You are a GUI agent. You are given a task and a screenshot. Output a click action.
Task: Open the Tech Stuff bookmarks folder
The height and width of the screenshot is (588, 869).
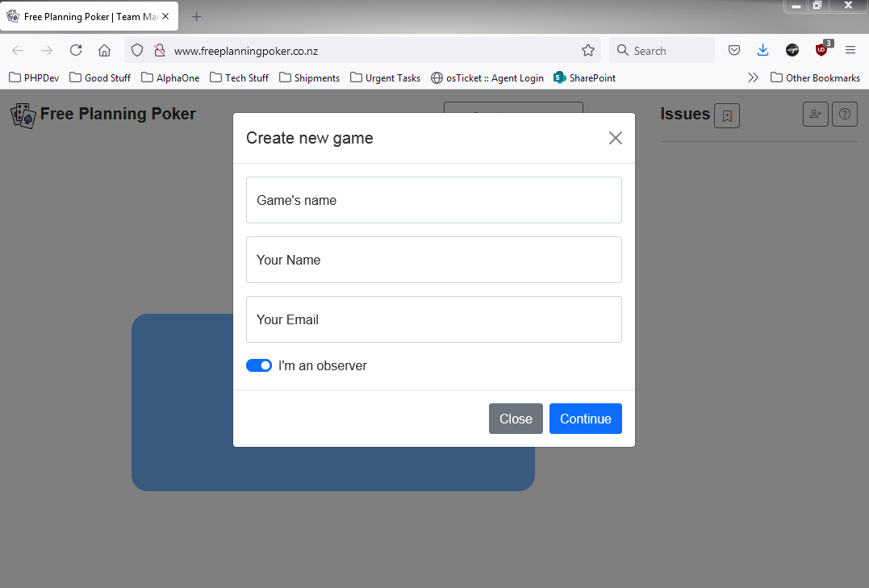[239, 78]
